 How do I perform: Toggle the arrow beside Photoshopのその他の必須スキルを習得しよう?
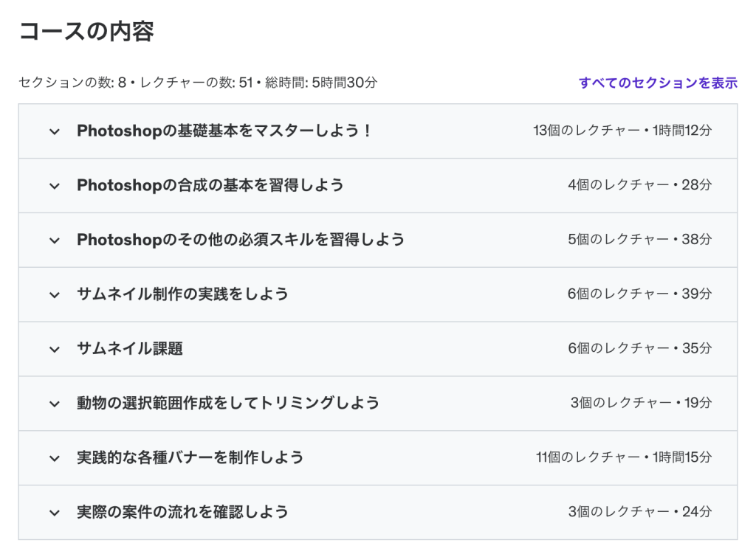click(x=54, y=240)
